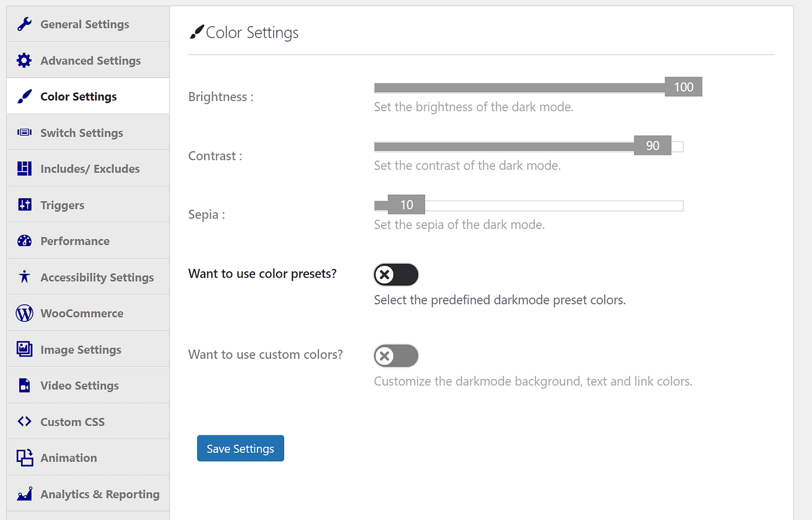Click the WordPress logo beside WooCommerce
This screenshot has height=520, width=812.
[x=24, y=312]
